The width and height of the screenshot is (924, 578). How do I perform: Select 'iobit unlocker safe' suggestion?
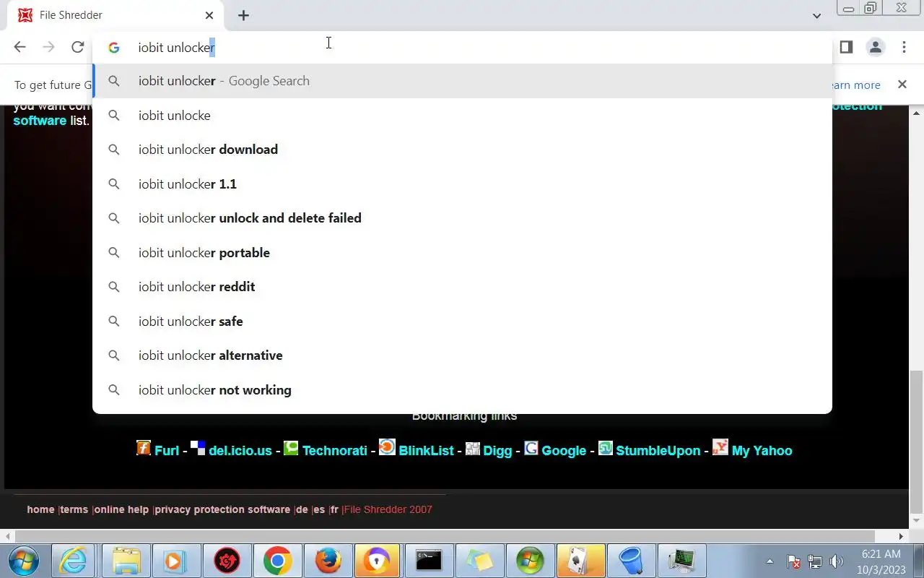(x=462, y=322)
